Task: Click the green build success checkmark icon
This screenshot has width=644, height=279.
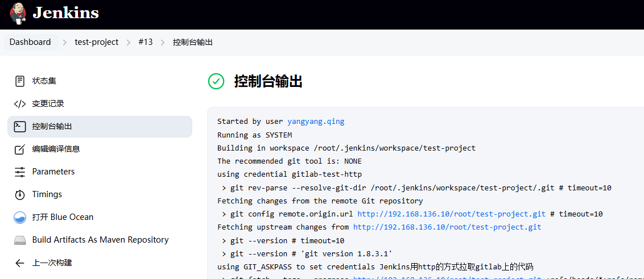Action: click(216, 81)
